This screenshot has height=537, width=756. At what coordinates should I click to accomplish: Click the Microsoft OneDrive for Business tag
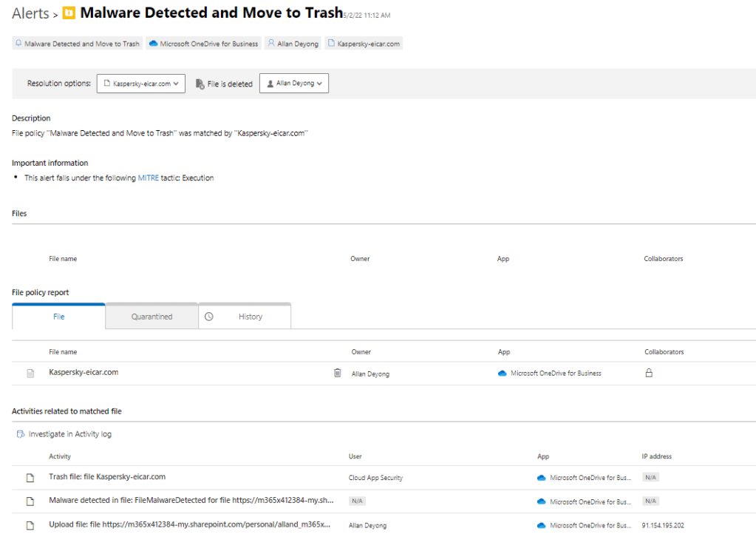[x=203, y=44]
